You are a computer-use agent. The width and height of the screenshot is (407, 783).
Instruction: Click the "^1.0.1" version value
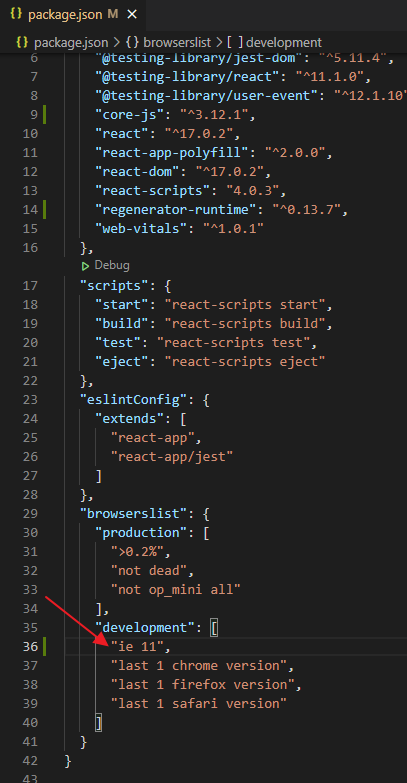233,229
